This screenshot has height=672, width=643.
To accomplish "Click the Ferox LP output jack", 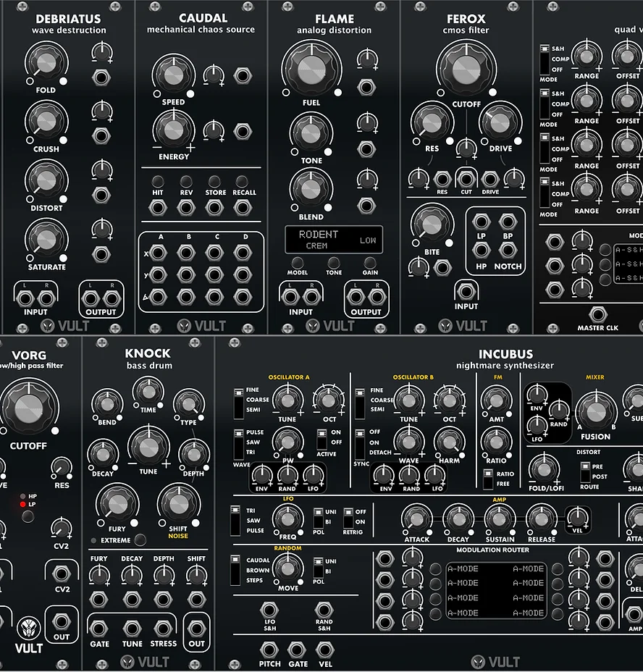I will pyautogui.click(x=481, y=222).
